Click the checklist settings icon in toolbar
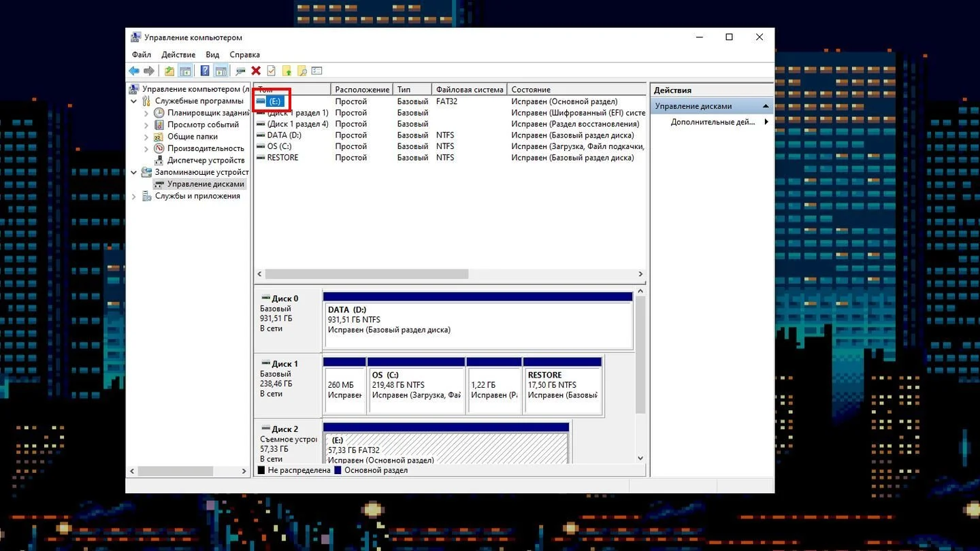980x551 pixels. [316, 71]
